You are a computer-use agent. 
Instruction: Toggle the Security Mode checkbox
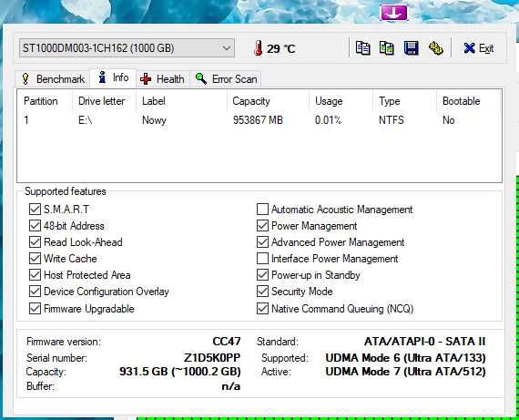click(262, 292)
